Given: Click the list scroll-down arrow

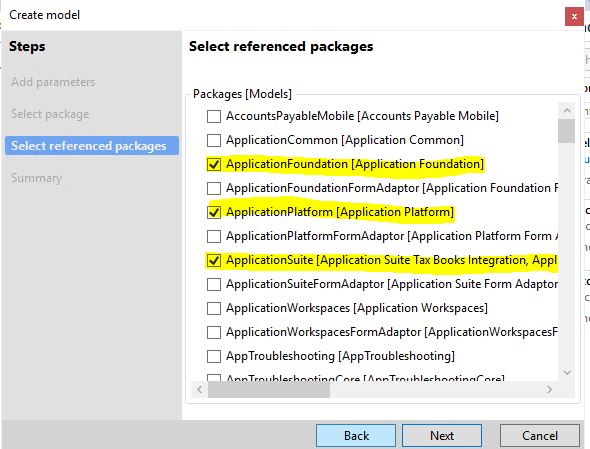Looking at the screenshot, I should (567, 373).
